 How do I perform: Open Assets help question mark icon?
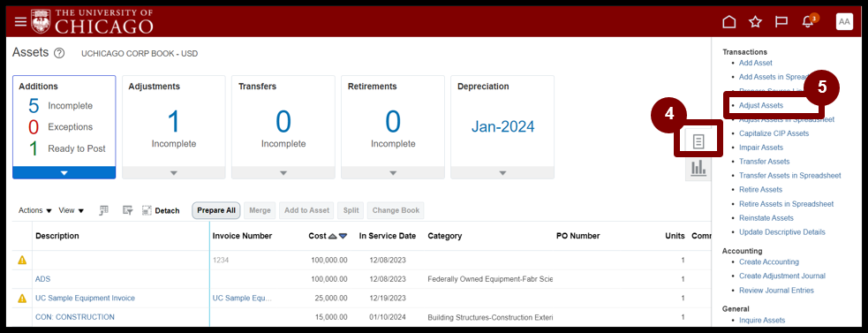(59, 53)
